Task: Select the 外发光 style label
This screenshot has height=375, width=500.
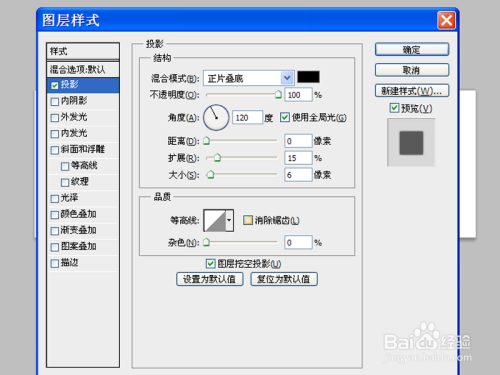Action: click(74, 117)
